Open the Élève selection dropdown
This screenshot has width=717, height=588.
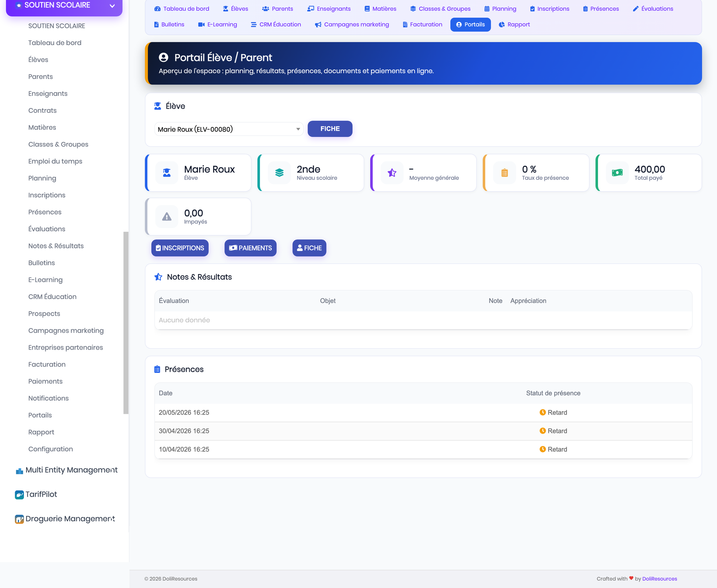[228, 129]
